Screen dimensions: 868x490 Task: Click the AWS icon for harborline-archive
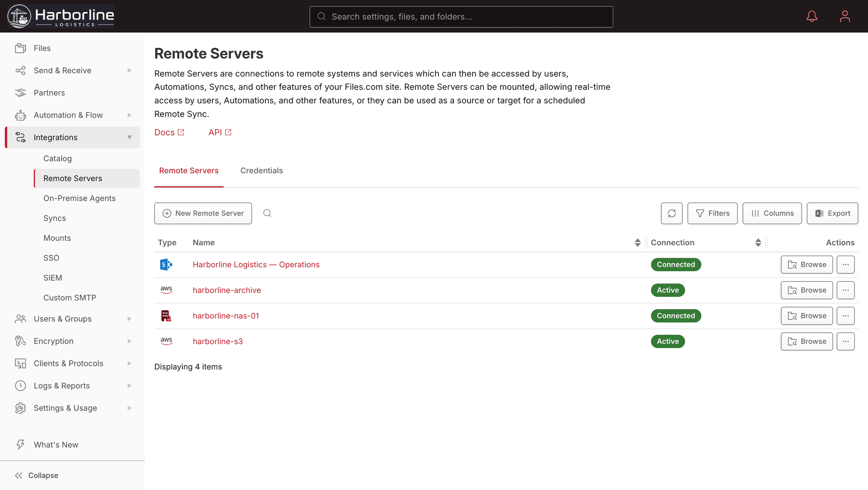pyautogui.click(x=166, y=290)
